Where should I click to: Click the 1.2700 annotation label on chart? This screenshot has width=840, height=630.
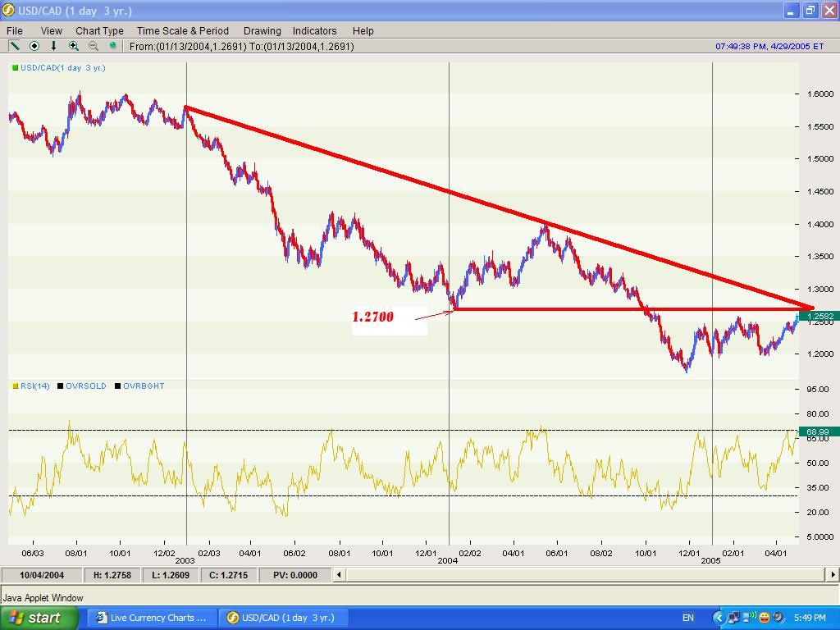tap(373, 317)
